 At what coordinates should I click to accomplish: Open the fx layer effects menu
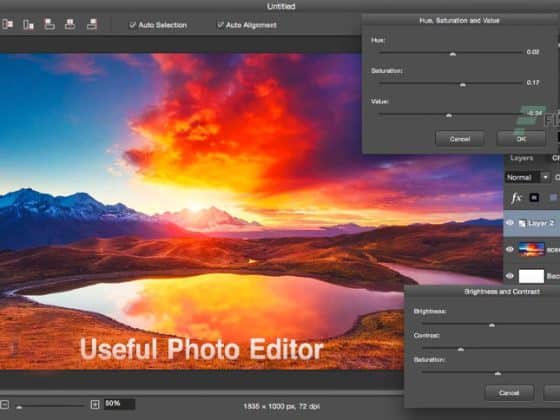click(x=516, y=198)
